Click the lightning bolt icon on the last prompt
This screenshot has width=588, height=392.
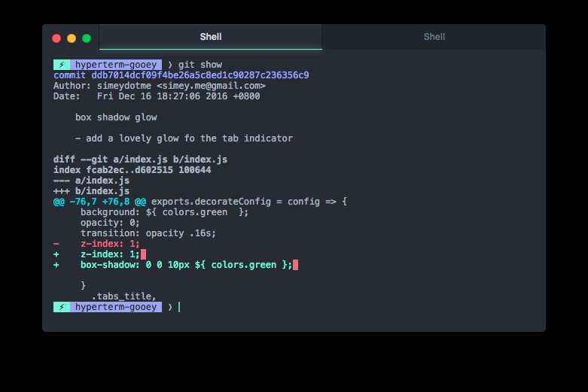(x=62, y=307)
